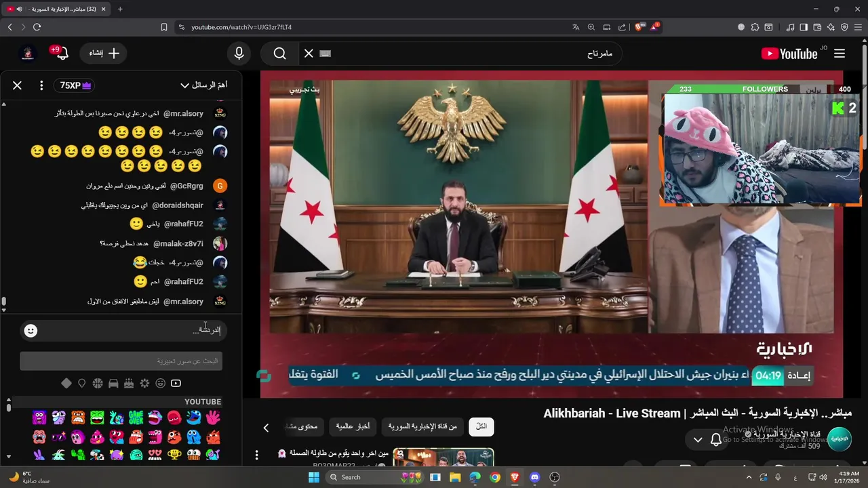Viewport: 868px width, 488px height.
Task: Open Brave Shields lion icon
Action: tap(639, 27)
